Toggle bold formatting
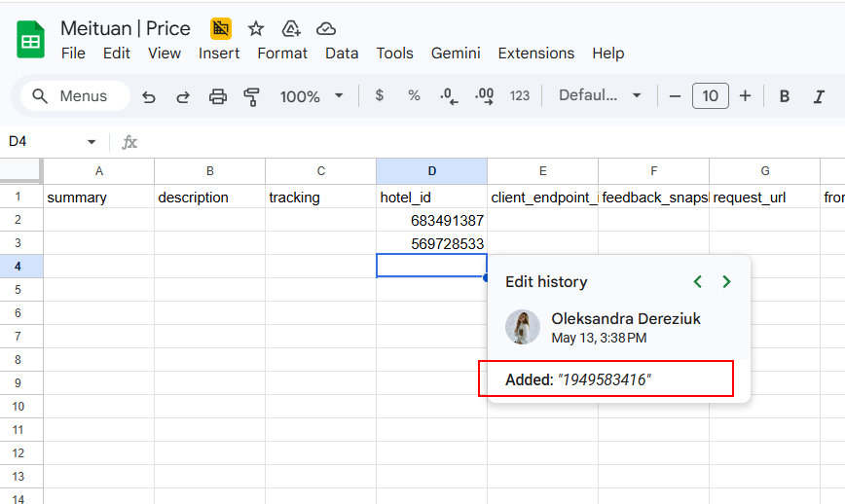The height and width of the screenshot is (504, 845). pos(785,96)
